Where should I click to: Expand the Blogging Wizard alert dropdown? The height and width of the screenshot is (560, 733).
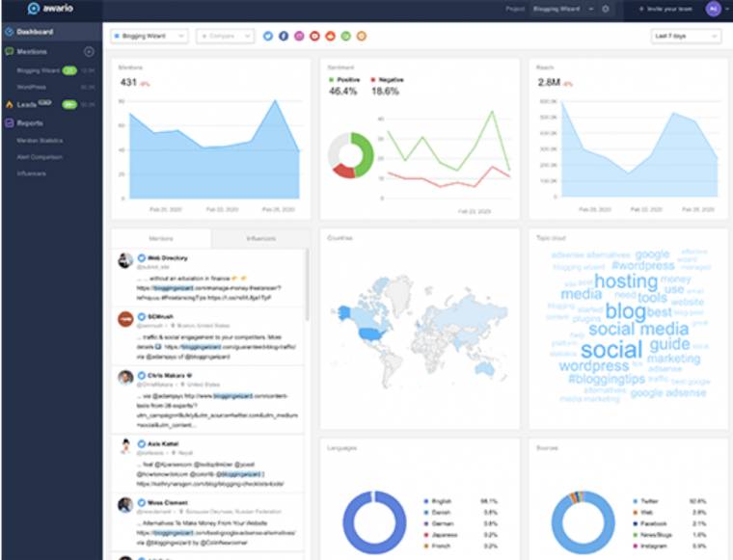pos(149,36)
